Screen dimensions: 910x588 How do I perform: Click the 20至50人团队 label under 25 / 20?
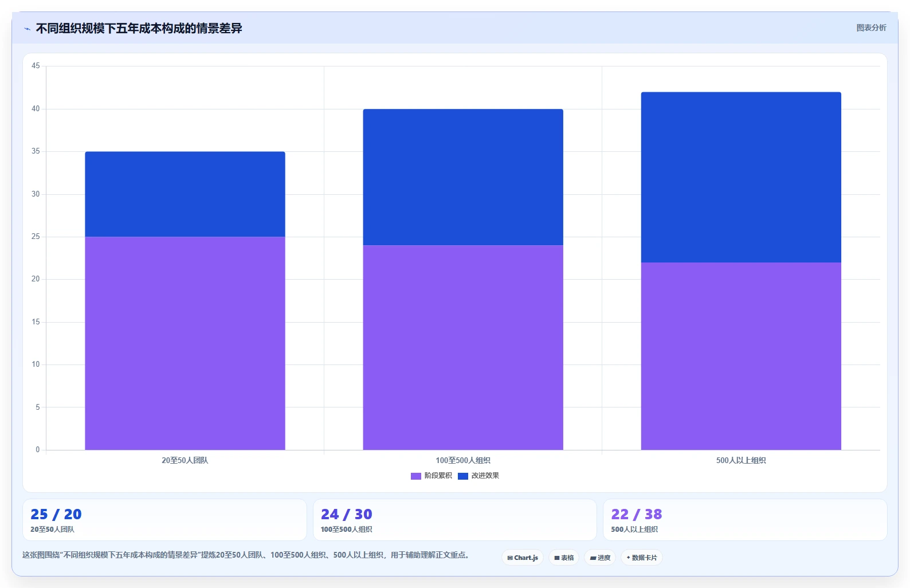[x=52, y=530]
